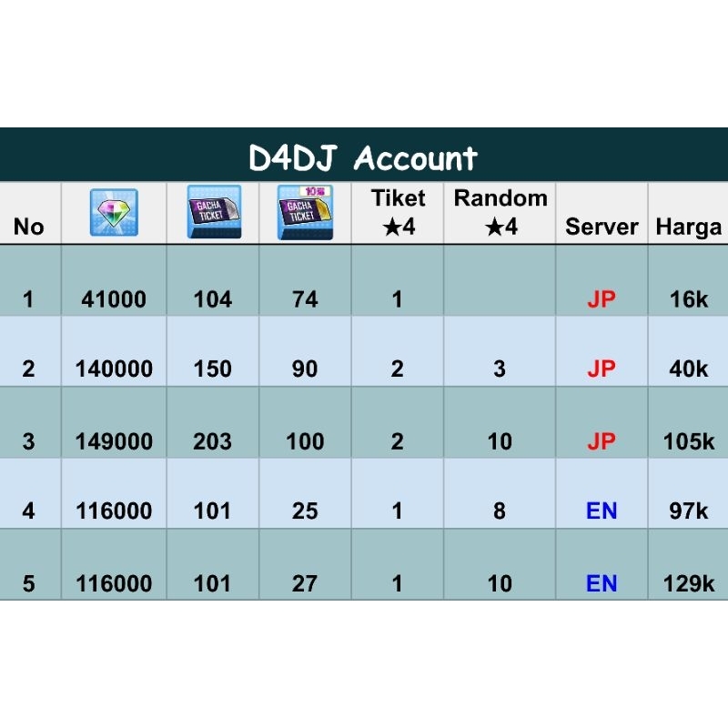The image size is (728, 728).
Task: Click the 203 gacha ticket cell
Action: [213, 441]
